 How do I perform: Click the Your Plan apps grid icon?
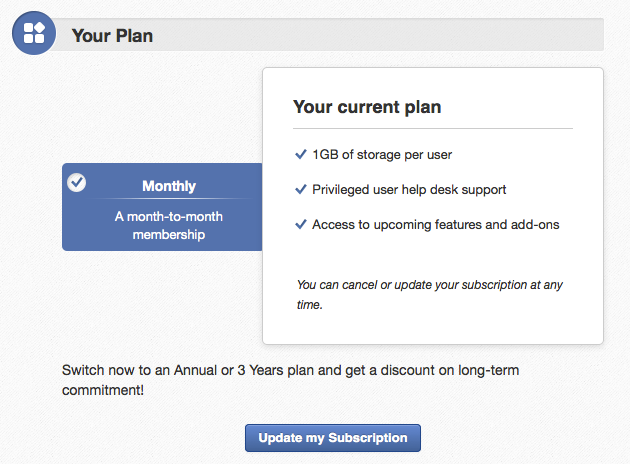[34, 33]
